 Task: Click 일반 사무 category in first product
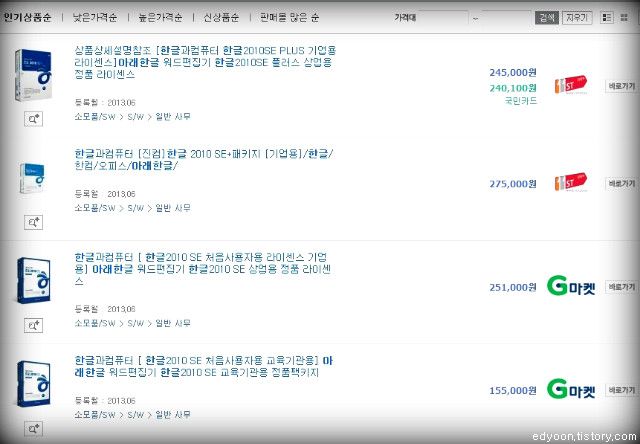click(x=173, y=117)
